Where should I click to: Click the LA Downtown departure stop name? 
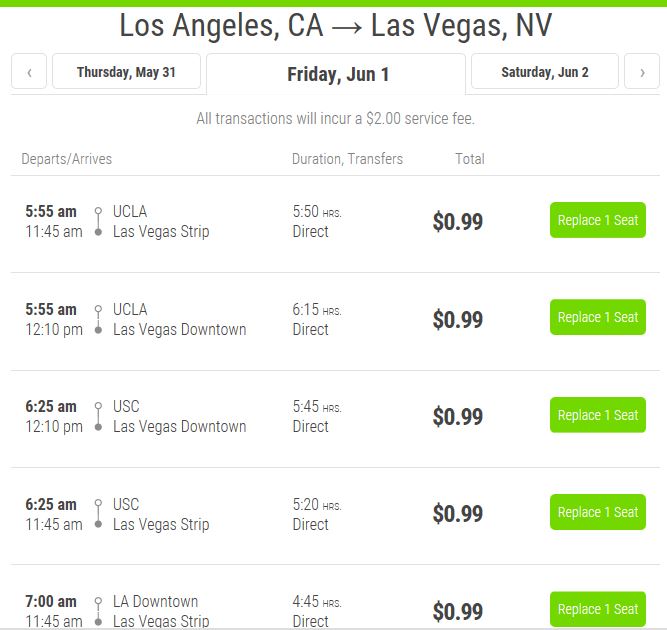point(155,601)
